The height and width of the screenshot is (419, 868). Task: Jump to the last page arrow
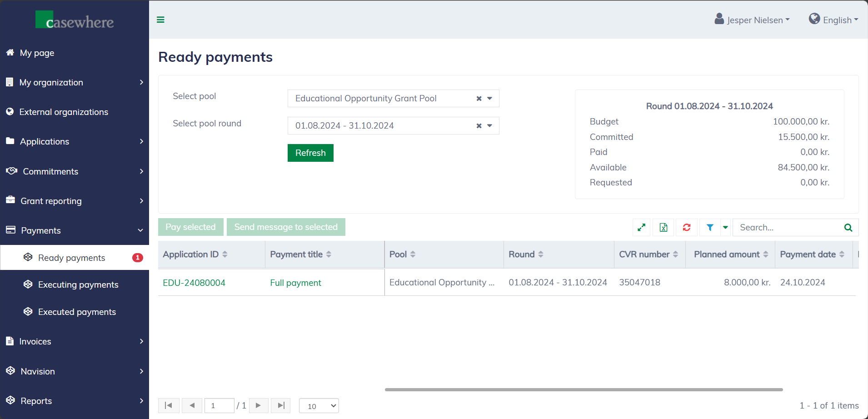(281, 405)
